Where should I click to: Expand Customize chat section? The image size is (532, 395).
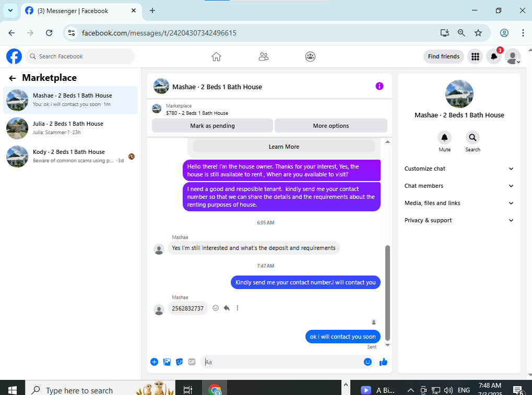coord(459,169)
